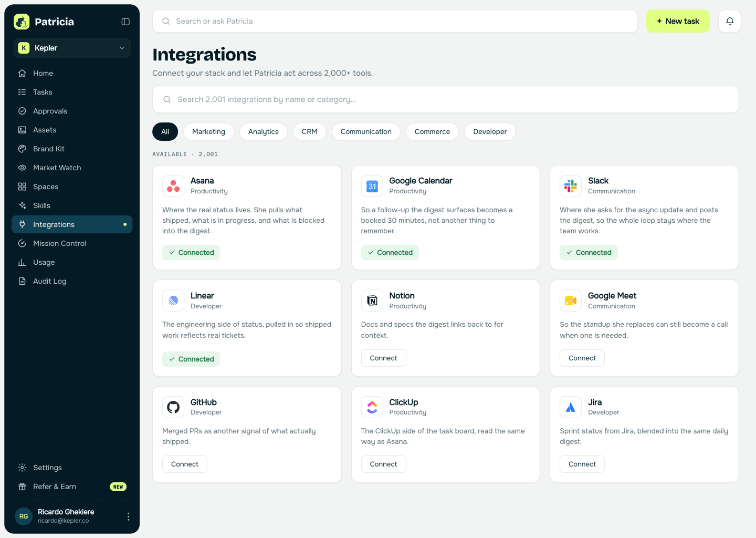Click the Skills sparkle icon
The image size is (756, 538).
[22, 205]
